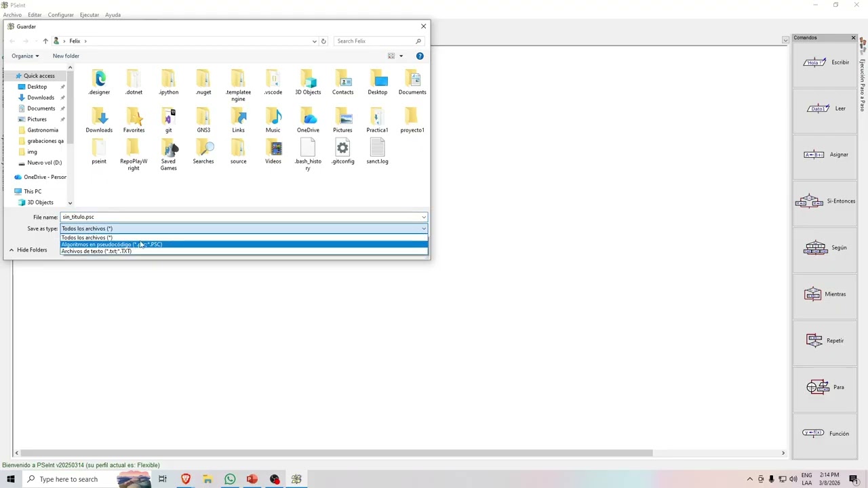This screenshot has width=868, height=488.
Task: Collapse the Save as type combo box
Action: [424, 228]
